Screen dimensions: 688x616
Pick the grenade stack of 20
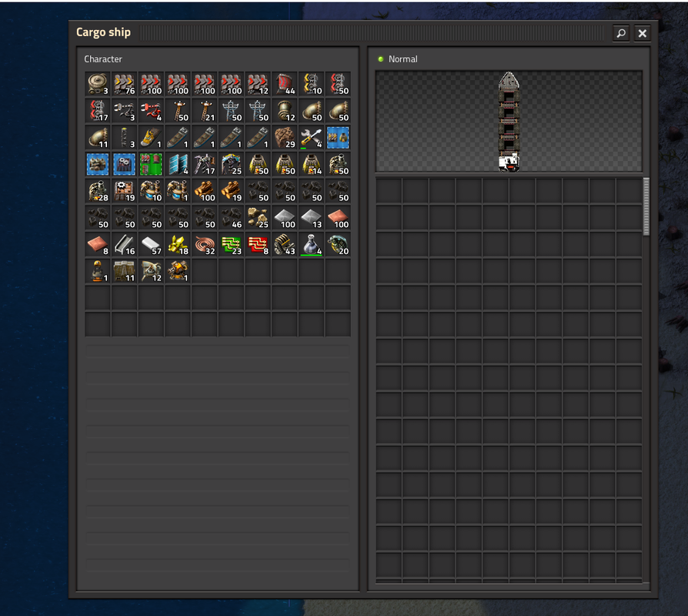coord(338,245)
